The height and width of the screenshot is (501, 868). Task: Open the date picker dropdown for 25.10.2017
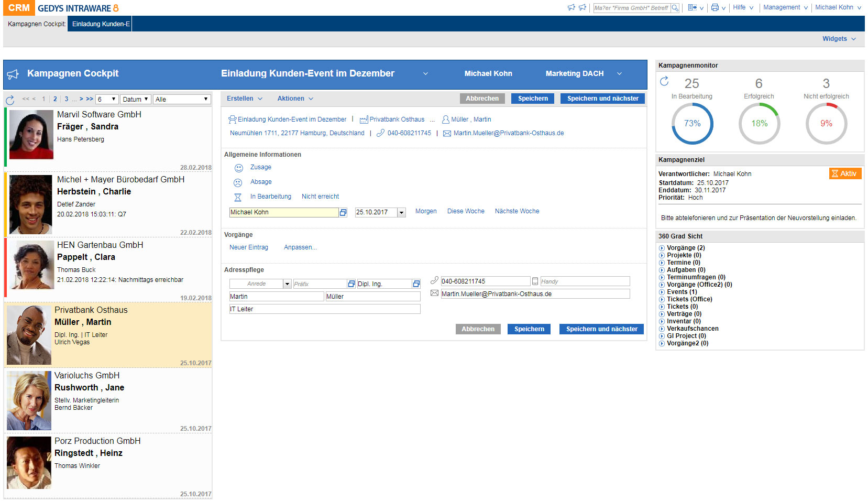[402, 213]
